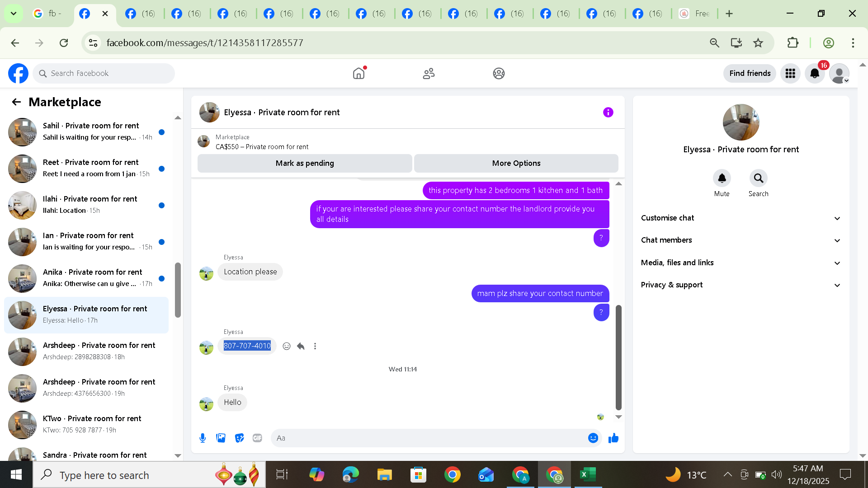Open a new browser tab
868x488 pixels.
coord(729,14)
